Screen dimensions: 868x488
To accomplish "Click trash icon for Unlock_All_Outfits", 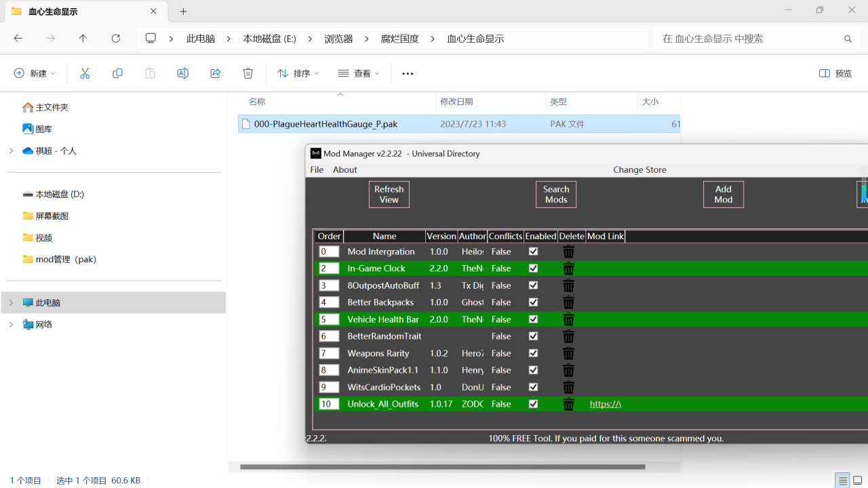I will click(x=569, y=404).
